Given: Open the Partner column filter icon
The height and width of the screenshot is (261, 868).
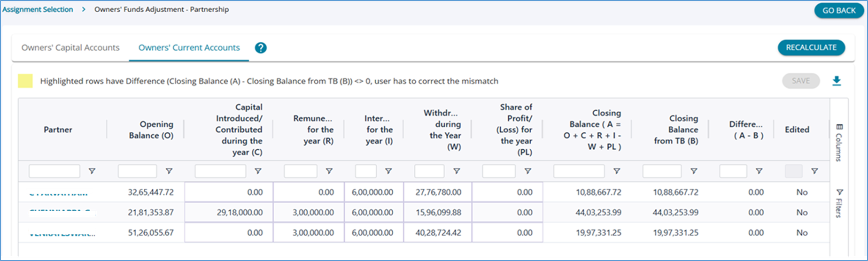Looking at the screenshot, I should click(92, 171).
